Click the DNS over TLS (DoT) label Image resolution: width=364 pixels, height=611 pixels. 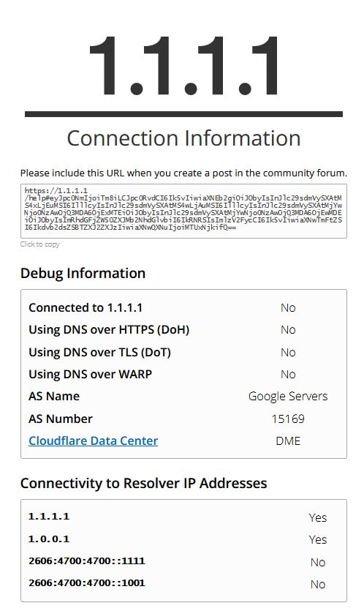tap(99, 352)
